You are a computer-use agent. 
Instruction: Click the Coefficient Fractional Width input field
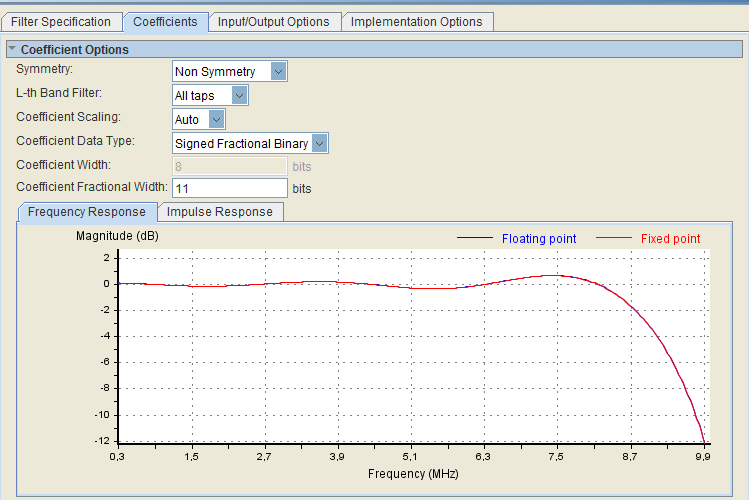pyautogui.click(x=230, y=188)
